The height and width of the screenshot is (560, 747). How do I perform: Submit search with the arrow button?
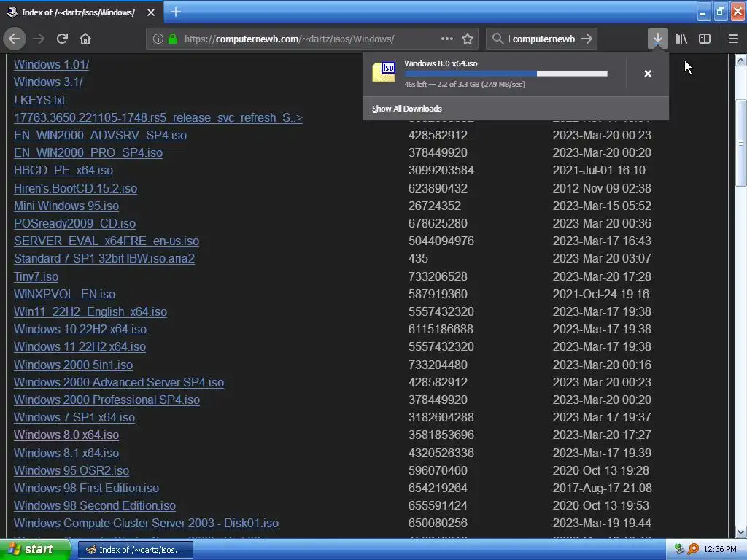tap(587, 39)
